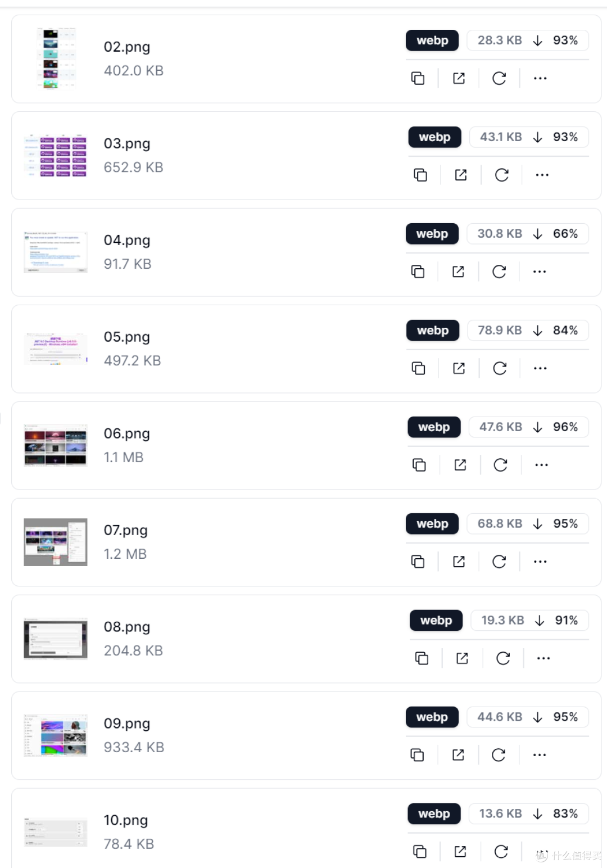Open the 09.png thumbnail image
607x868 pixels.
(56, 736)
